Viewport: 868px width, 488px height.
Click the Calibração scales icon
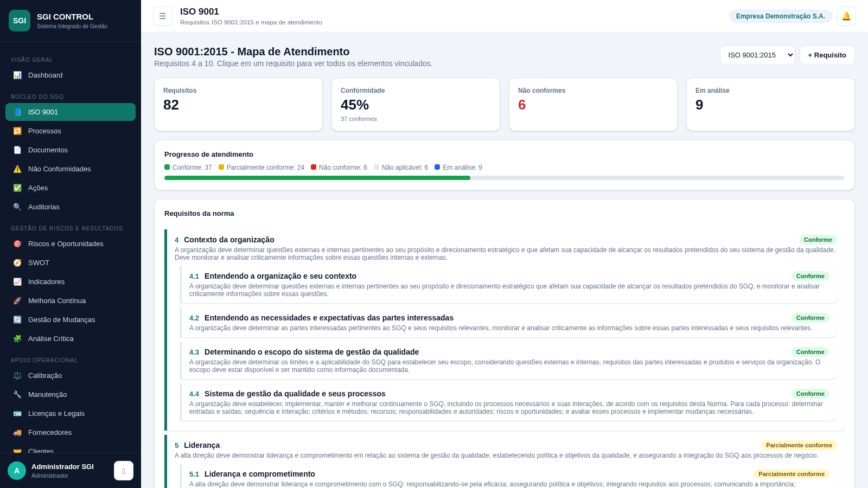(x=17, y=376)
